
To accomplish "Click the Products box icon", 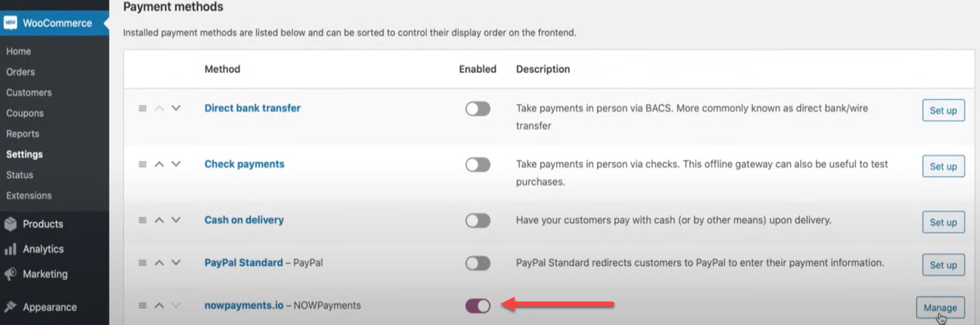I will coord(10,224).
